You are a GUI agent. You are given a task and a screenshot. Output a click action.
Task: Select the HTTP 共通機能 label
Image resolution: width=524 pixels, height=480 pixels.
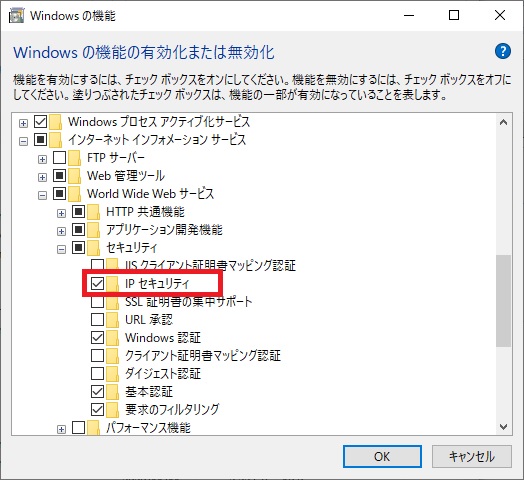point(145,212)
